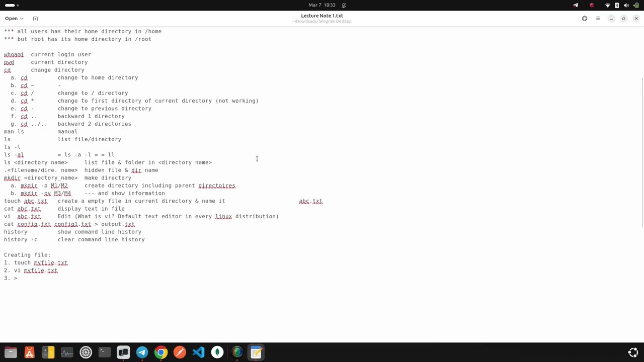This screenshot has height=362, width=644.
Task: Click the misspelled word 'directoires'
Action: pyautogui.click(x=217, y=186)
